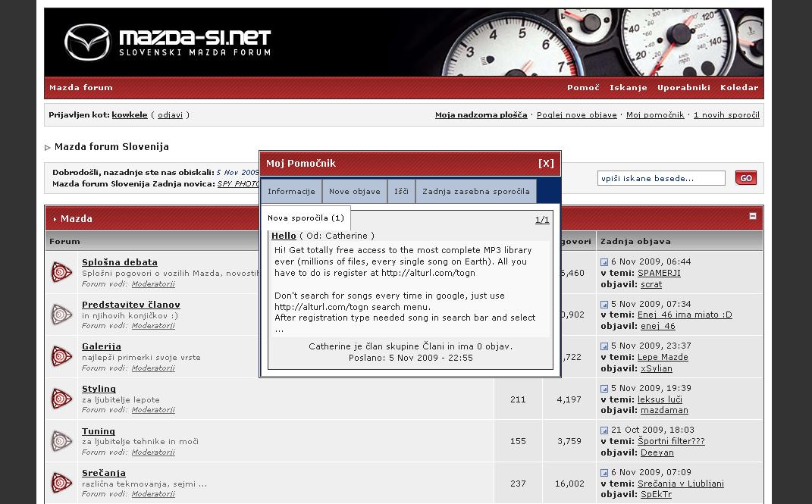The width and height of the screenshot is (812, 504).
Task: Click forum status icon for Srečanja
Action: point(61,483)
